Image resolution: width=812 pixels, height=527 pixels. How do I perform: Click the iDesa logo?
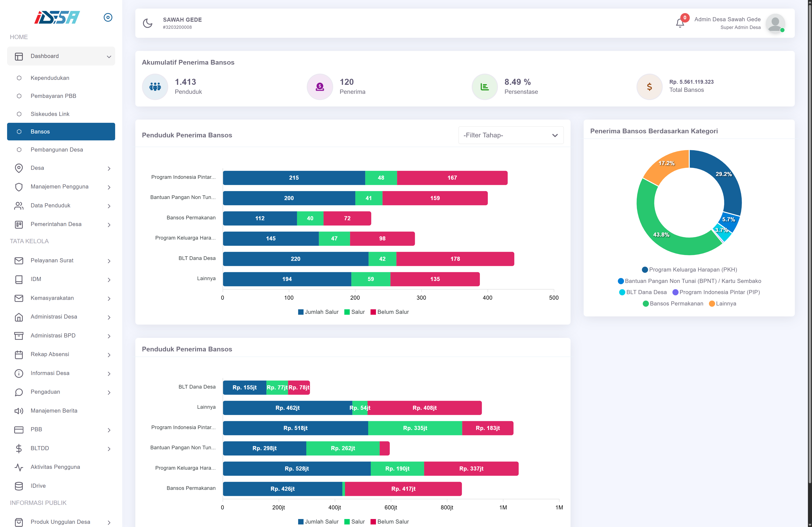pos(57,17)
